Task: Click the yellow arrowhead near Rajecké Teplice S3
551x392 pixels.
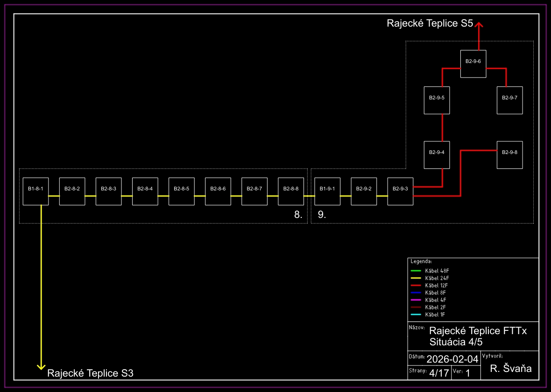Action: coord(41,366)
